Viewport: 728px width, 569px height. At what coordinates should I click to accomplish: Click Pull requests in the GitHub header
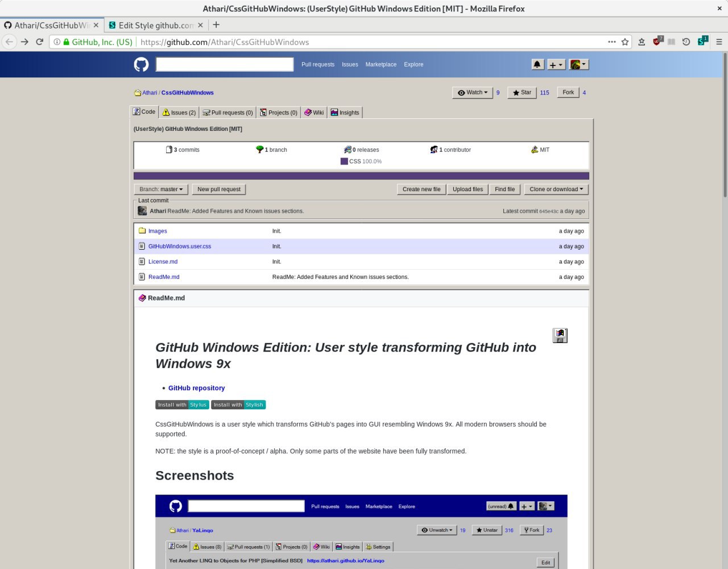click(318, 64)
